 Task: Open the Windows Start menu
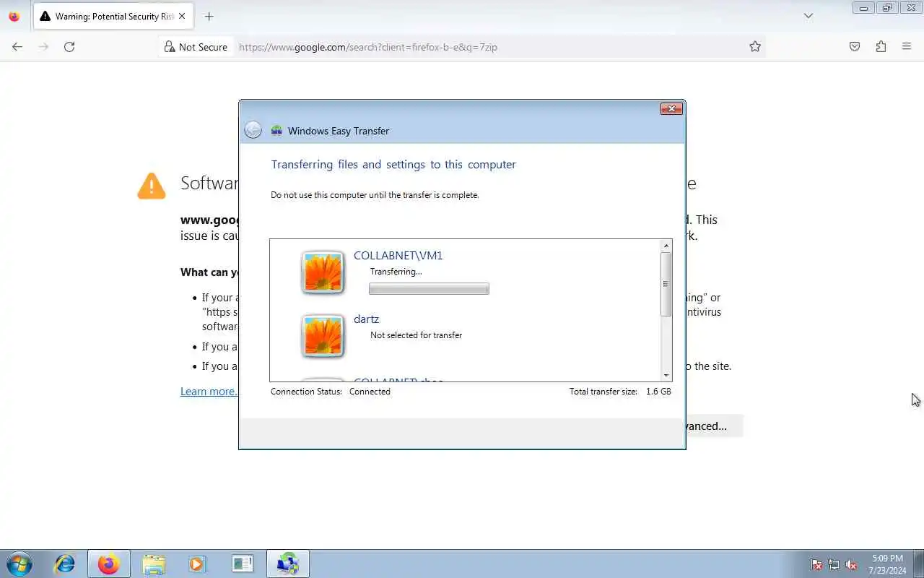tap(19, 564)
